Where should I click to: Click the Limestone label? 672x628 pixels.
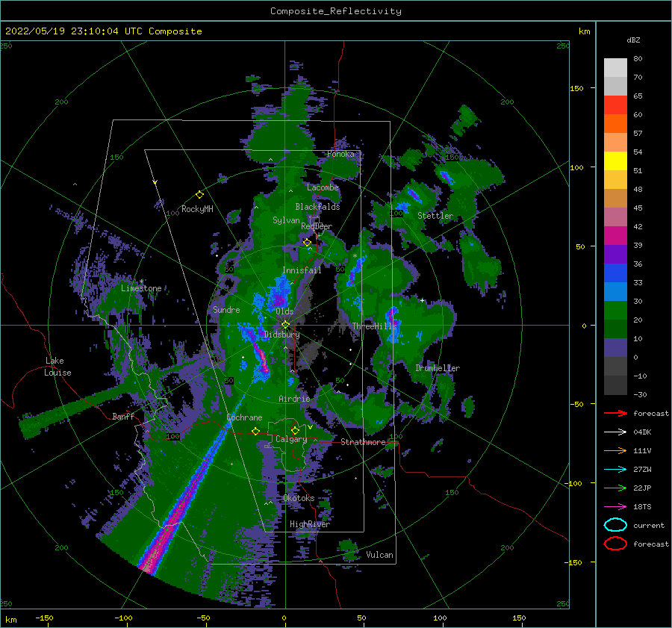(141, 288)
